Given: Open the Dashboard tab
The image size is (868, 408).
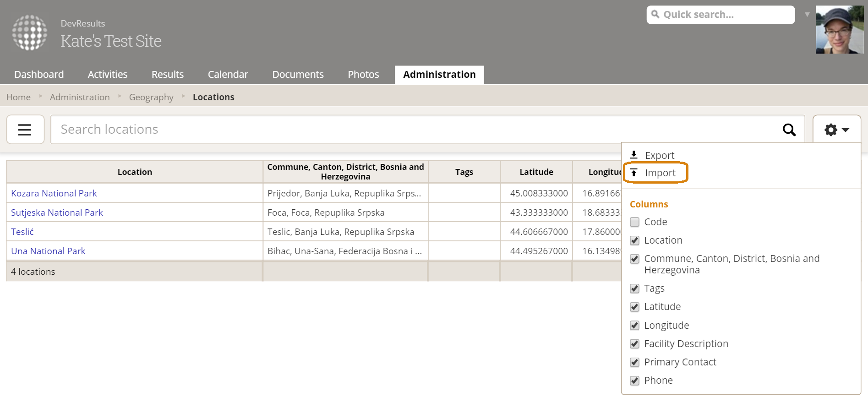Looking at the screenshot, I should (39, 75).
